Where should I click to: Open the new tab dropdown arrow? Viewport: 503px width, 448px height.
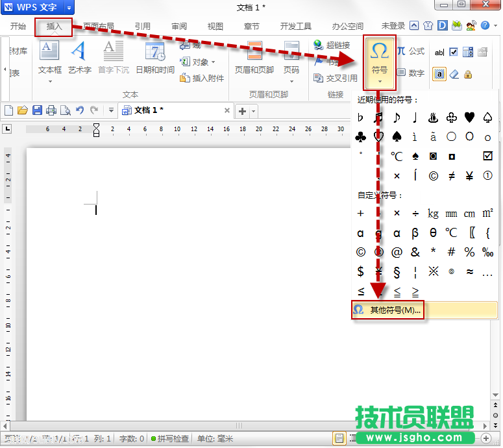[x=253, y=112]
